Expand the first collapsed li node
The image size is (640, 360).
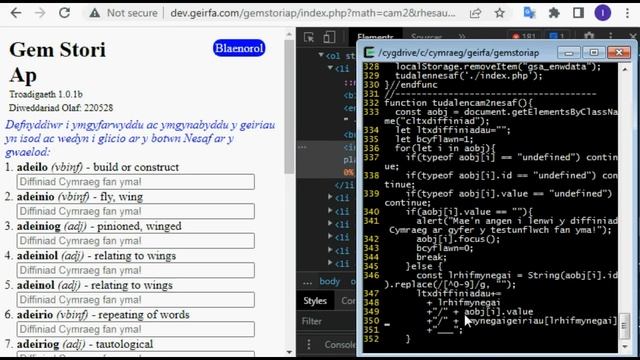[x=331, y=197]
